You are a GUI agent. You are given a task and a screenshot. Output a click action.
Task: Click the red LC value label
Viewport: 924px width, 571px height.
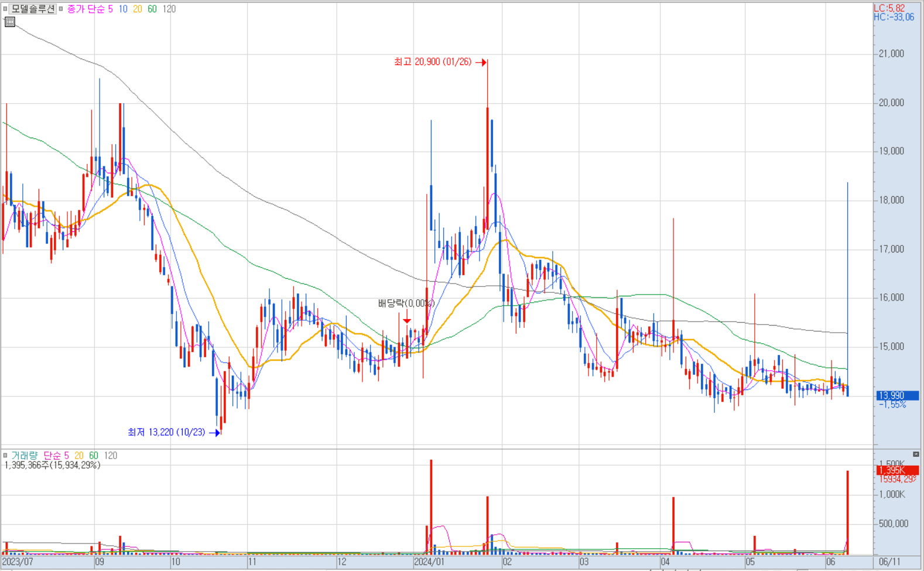[x=889, y=8]
